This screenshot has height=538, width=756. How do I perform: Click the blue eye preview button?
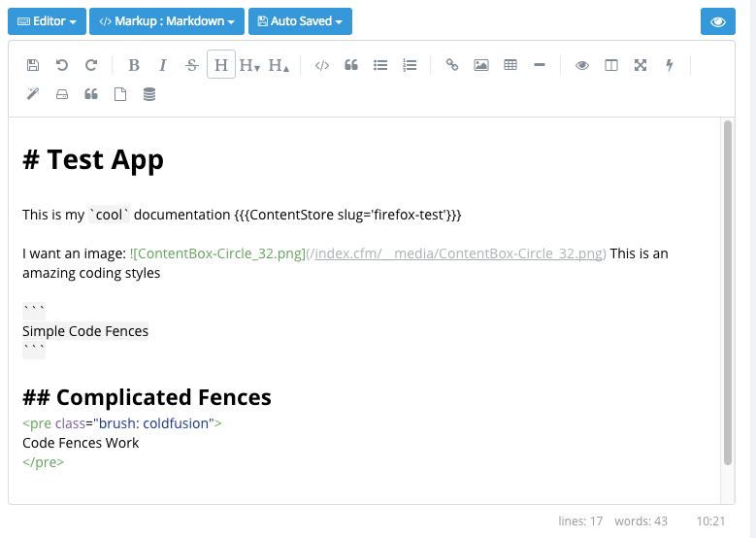(718, 21)
